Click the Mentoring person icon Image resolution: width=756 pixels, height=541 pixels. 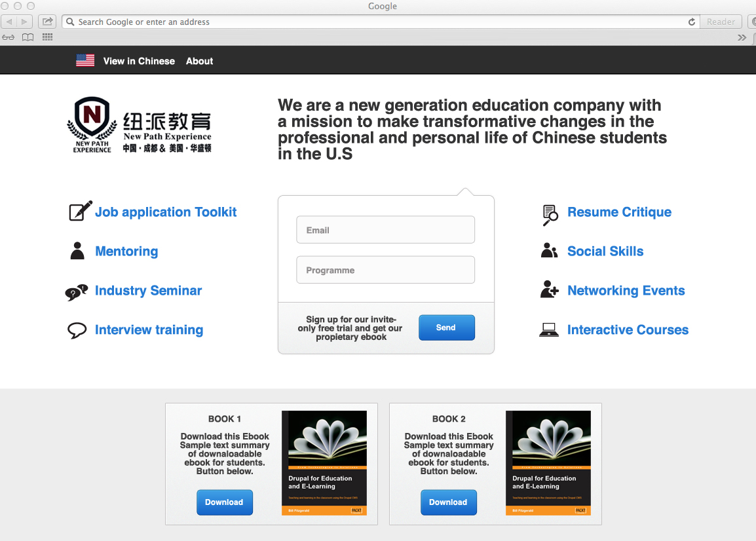point(77,251)
